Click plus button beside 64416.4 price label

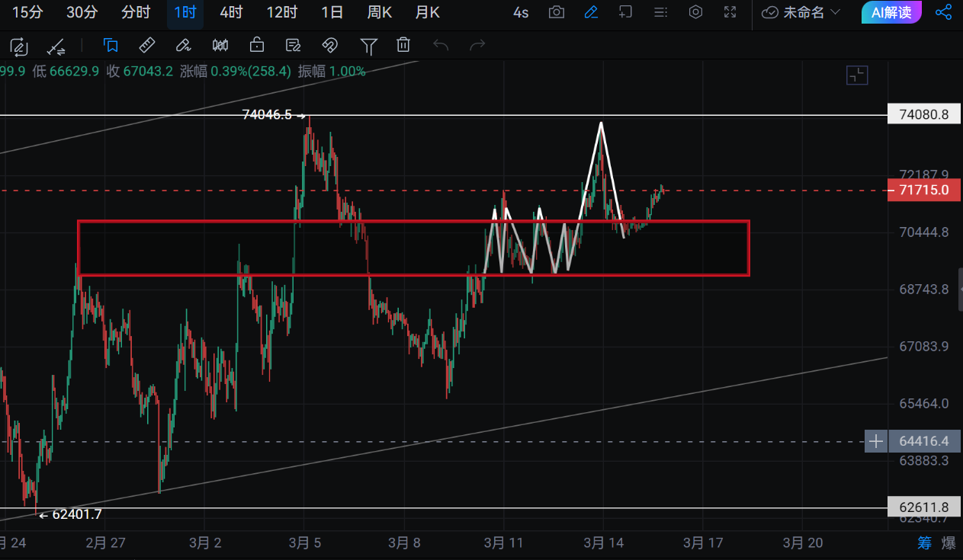(x=876, y=441)
